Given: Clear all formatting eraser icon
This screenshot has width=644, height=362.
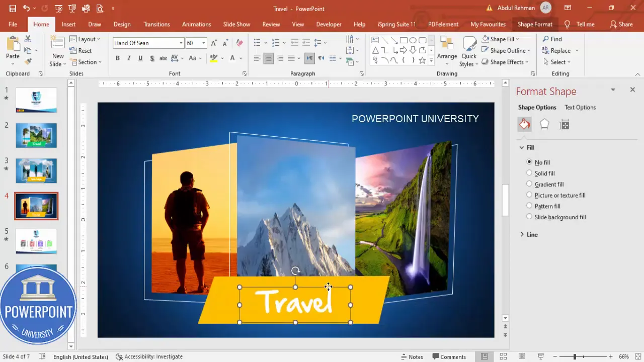Looking at the screenshot, I should click(x=239, y=43).
